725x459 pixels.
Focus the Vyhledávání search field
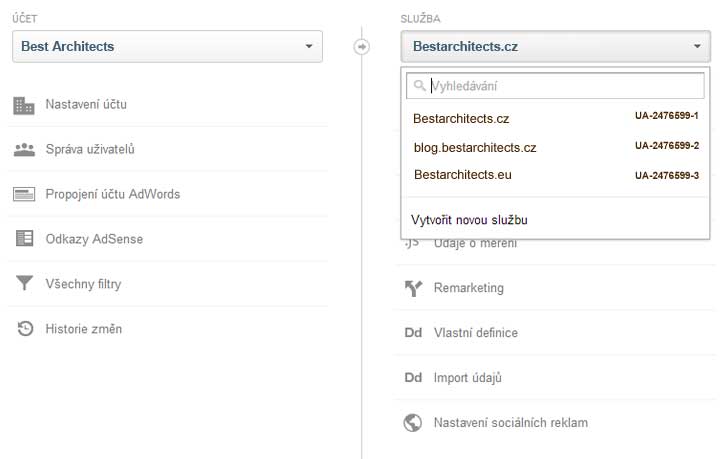[x=555, y=86]
